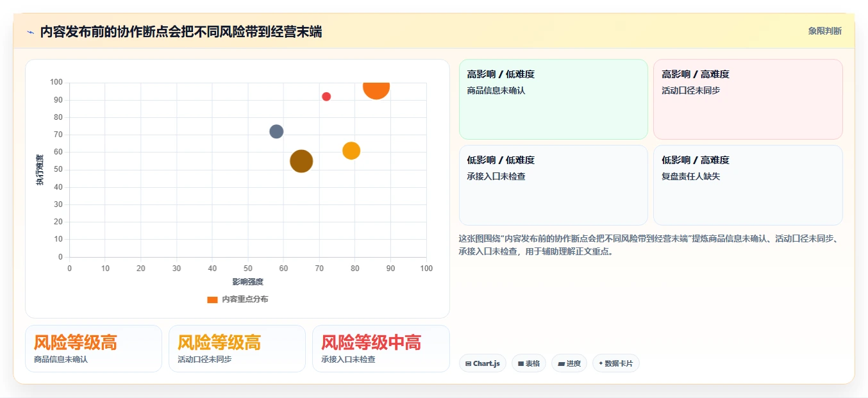Click the 承接入口未检查 text in quadrant card

[496, 176]
